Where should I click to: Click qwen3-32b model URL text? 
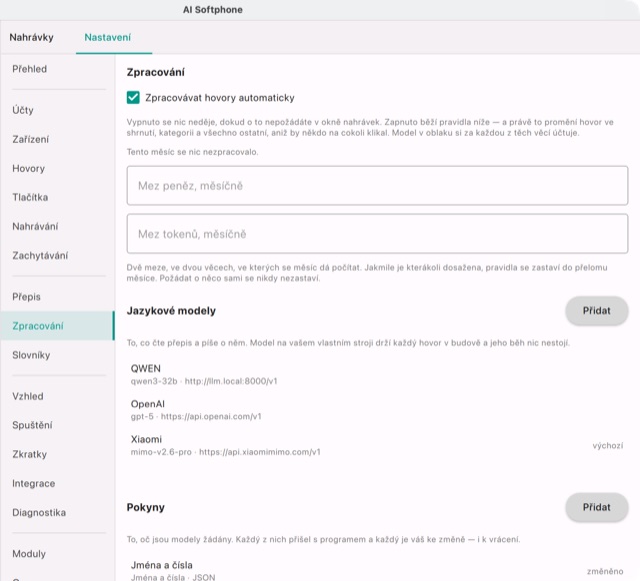tap(204, 381)
